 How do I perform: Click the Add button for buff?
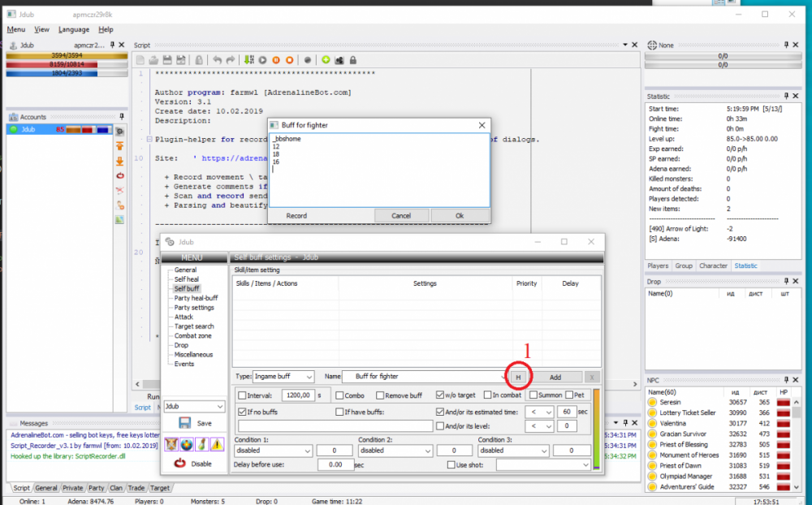pyautogui.click(x=555, y=377)
